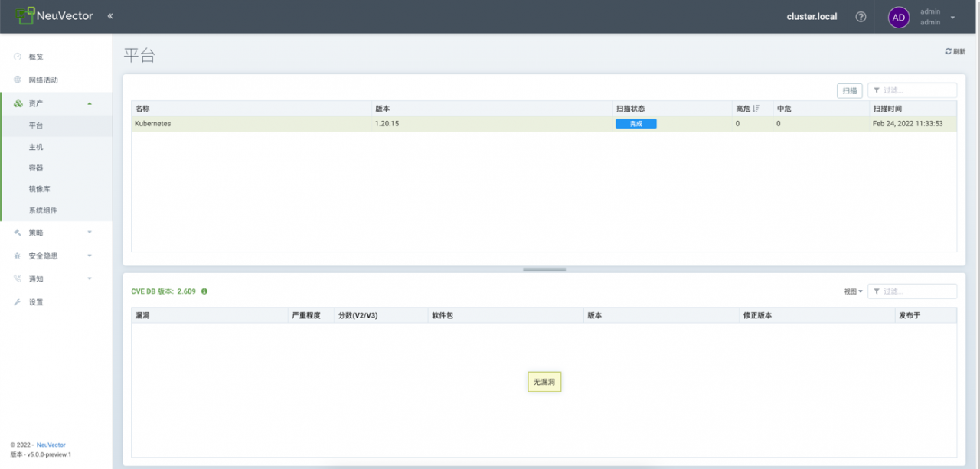Open the admin account dropdown arrow

pyautogui.click(x=952, y=17)
